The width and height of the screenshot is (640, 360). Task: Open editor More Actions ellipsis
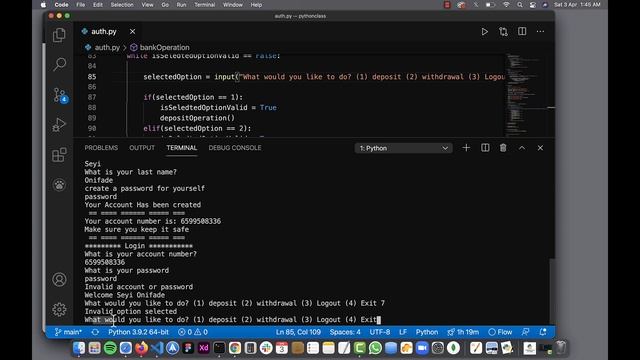point(540,31)
